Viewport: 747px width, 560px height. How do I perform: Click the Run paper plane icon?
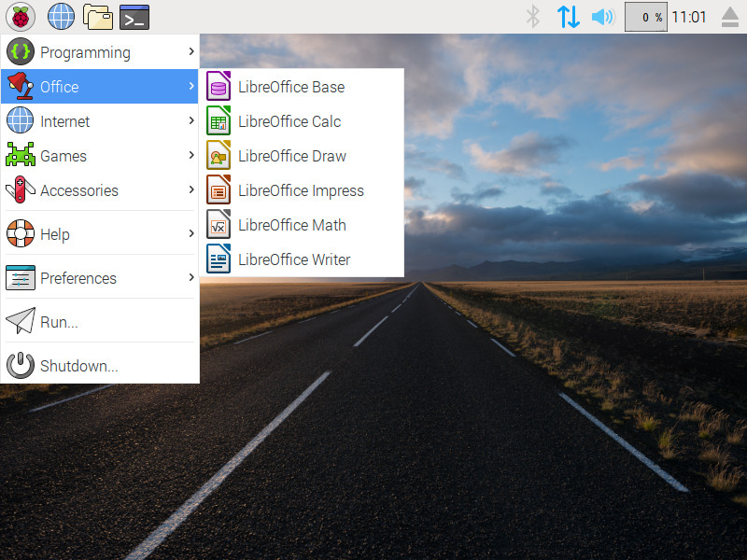[x=20, y=320]
